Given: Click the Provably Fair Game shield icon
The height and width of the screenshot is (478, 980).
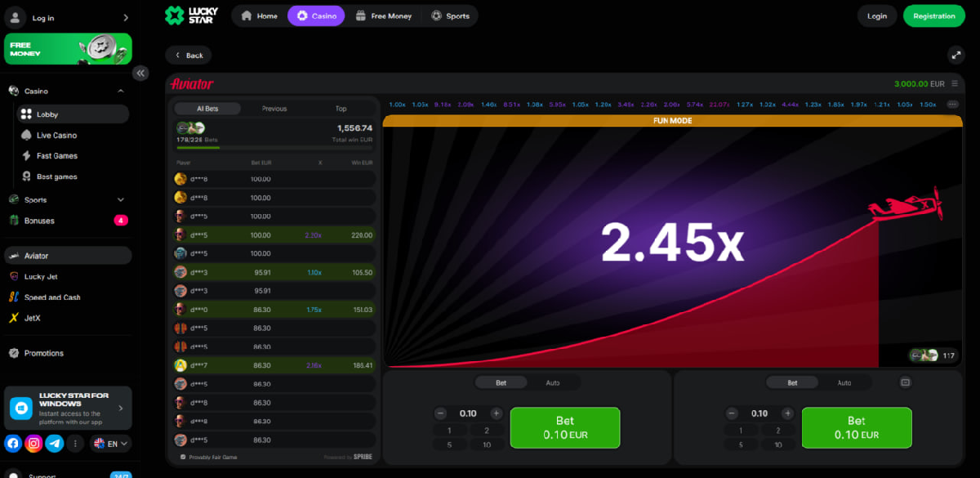Looking at the screenshot, I should pyautogui.click(x=183, y=457).
